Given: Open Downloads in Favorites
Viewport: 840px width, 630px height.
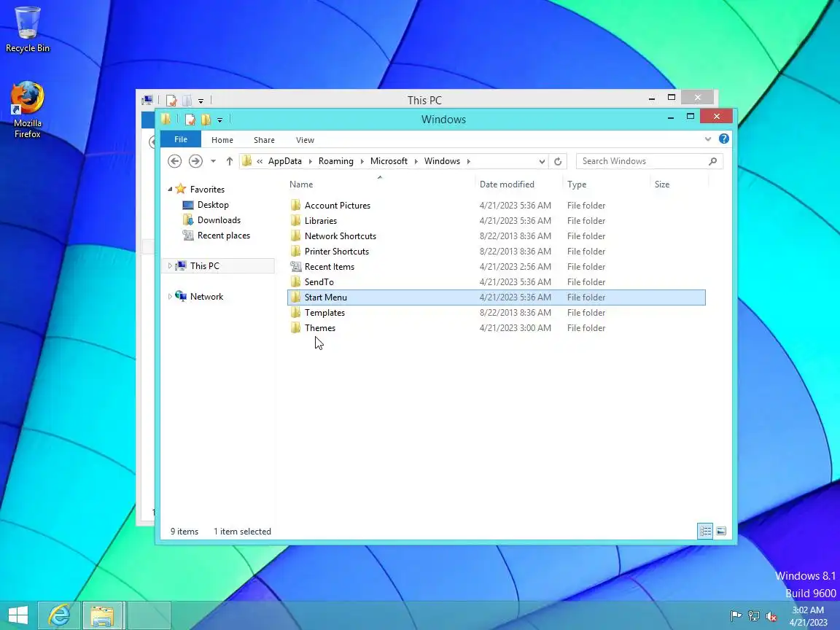Looking at the screenshot, I should tap(219, 220).
